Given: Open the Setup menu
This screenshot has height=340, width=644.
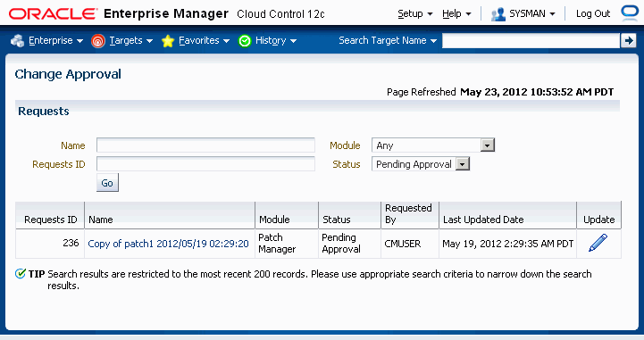Looking at the screenshot, I should pos(414,14).
